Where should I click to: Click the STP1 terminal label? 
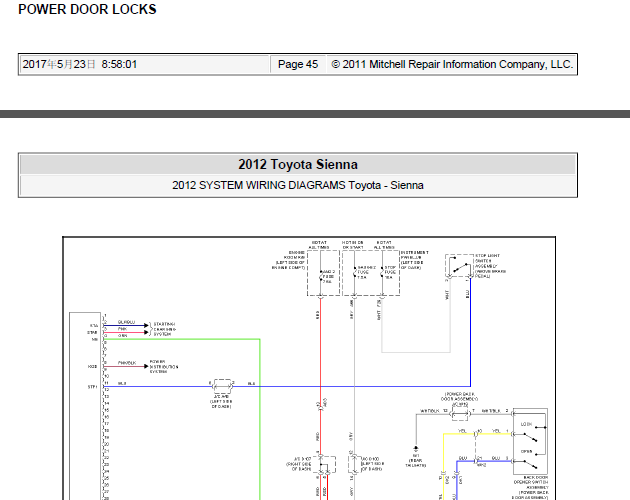(92, 387)
